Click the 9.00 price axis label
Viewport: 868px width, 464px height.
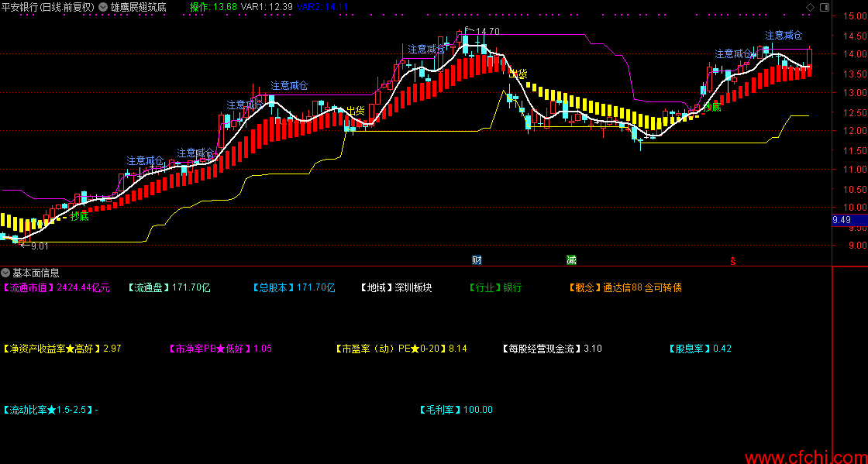857,246
